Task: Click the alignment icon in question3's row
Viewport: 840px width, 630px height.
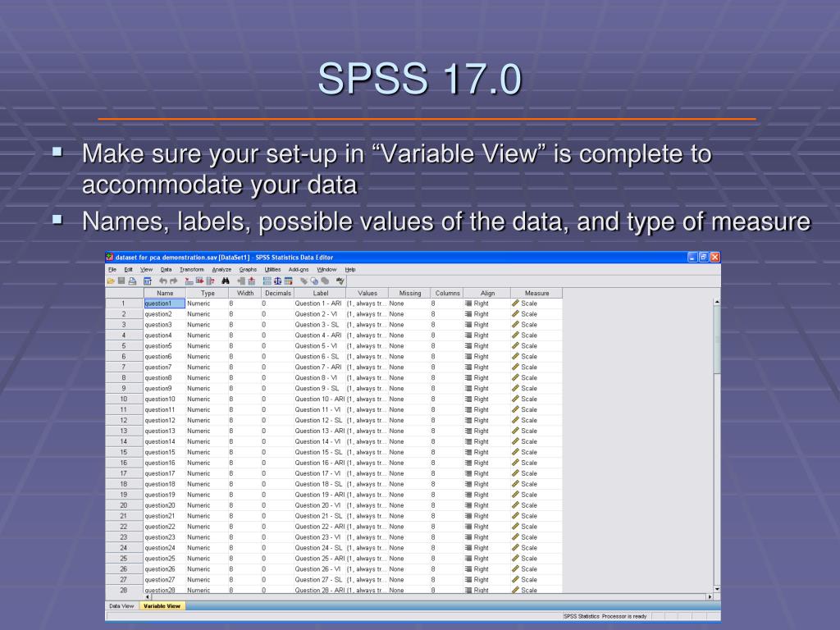Action: tap(468, 325)
